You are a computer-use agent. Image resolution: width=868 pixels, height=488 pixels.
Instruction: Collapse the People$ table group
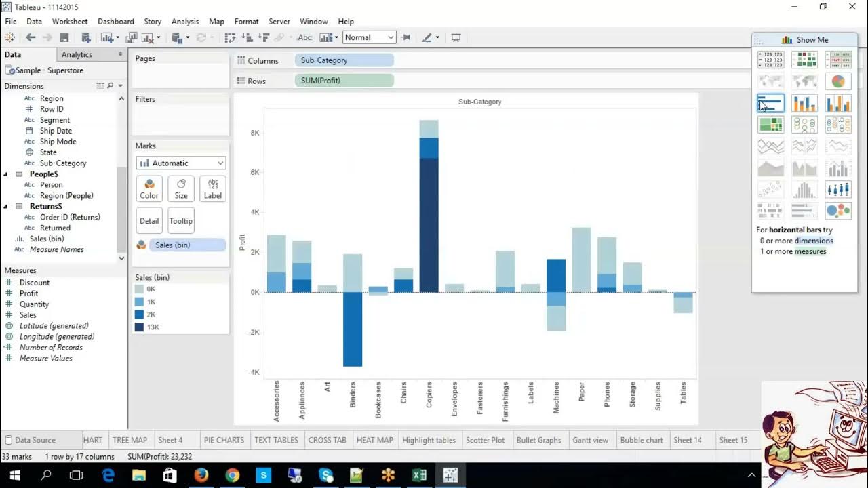pos(7,174)
